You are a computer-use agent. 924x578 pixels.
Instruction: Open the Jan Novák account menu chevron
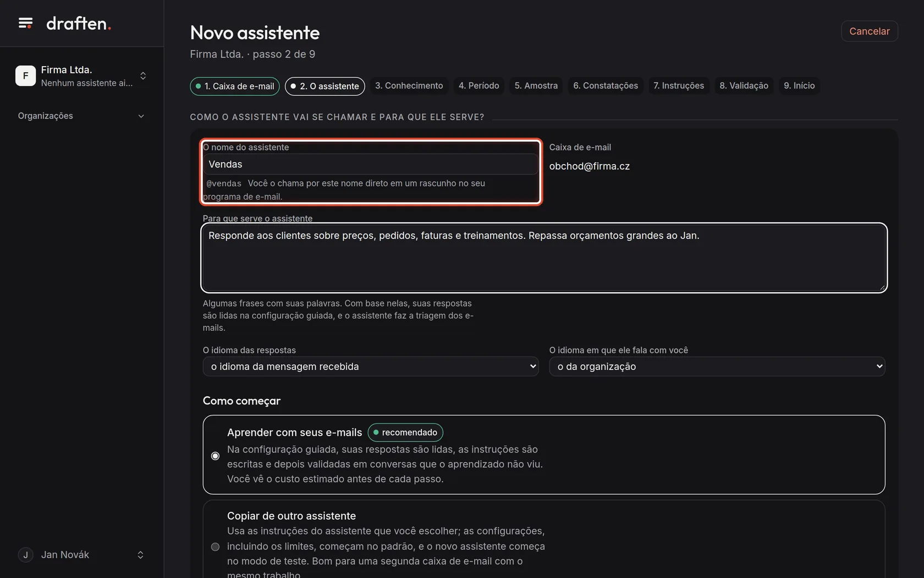[x=140, y=555]
